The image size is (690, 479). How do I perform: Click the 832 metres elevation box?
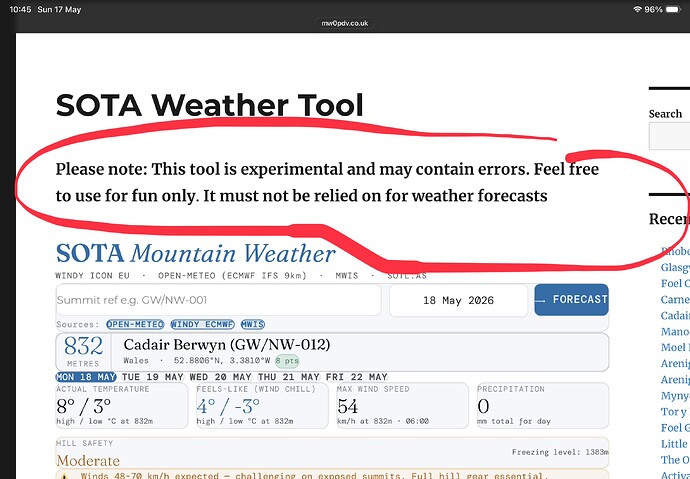[x=83, y=352]
